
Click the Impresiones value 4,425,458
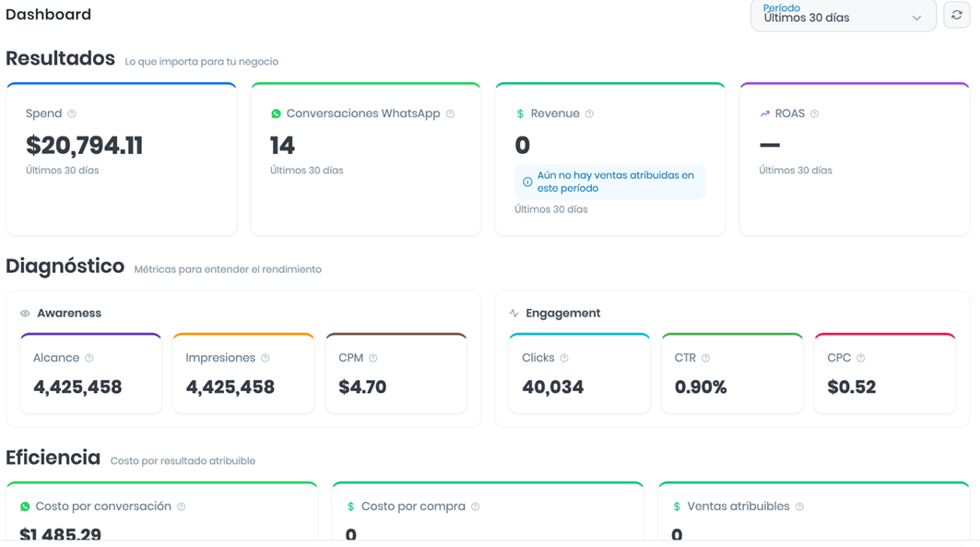(230, 387)
